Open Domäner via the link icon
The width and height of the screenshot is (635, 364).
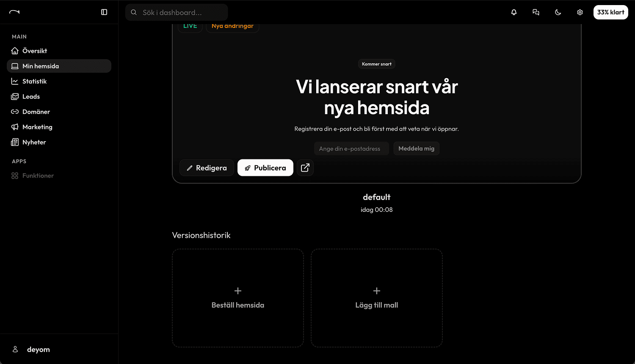pos(14,112)
